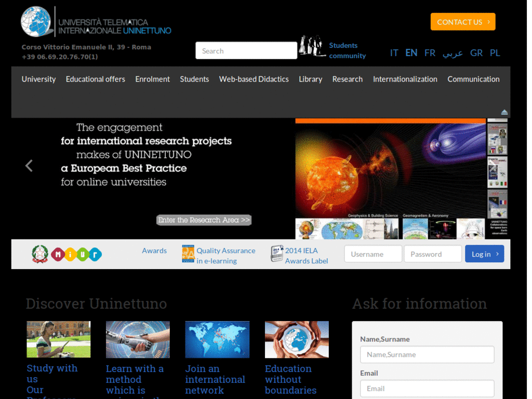This screenshot has height=399, width=532.
Task: Collapse the menu using the up arrow icon
Action: pyautogui.click(x=504, y=112)
